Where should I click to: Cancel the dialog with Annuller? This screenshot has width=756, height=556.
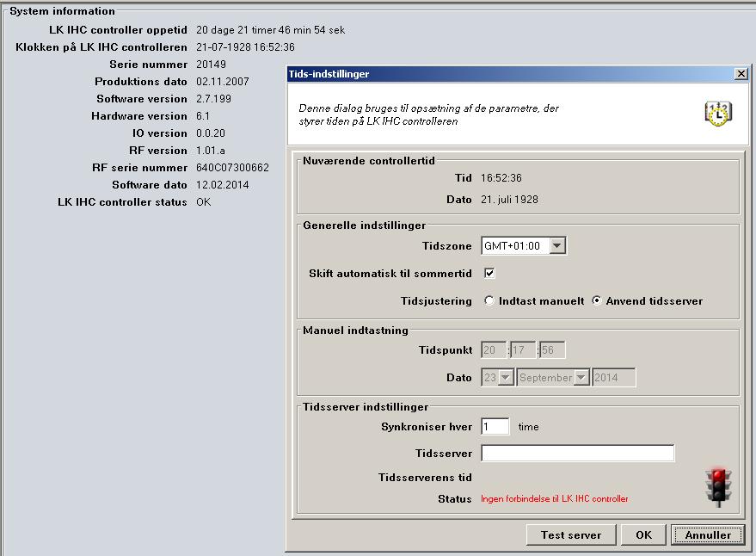[708, 534]
